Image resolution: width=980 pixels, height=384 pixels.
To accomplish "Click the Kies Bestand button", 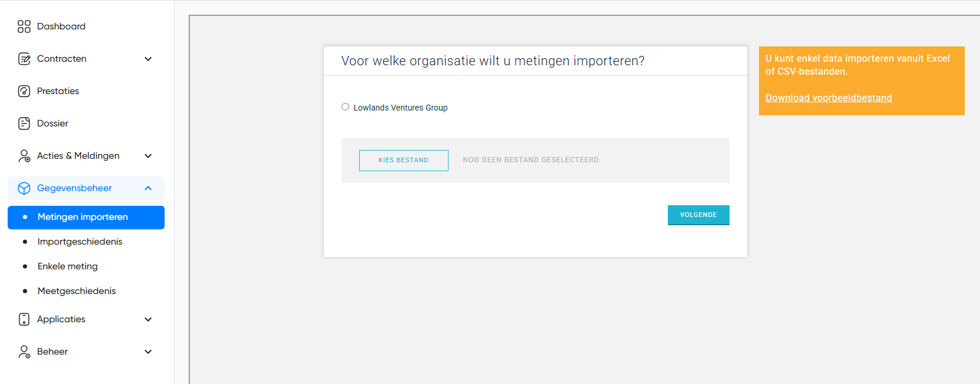I will click(404, 161).
